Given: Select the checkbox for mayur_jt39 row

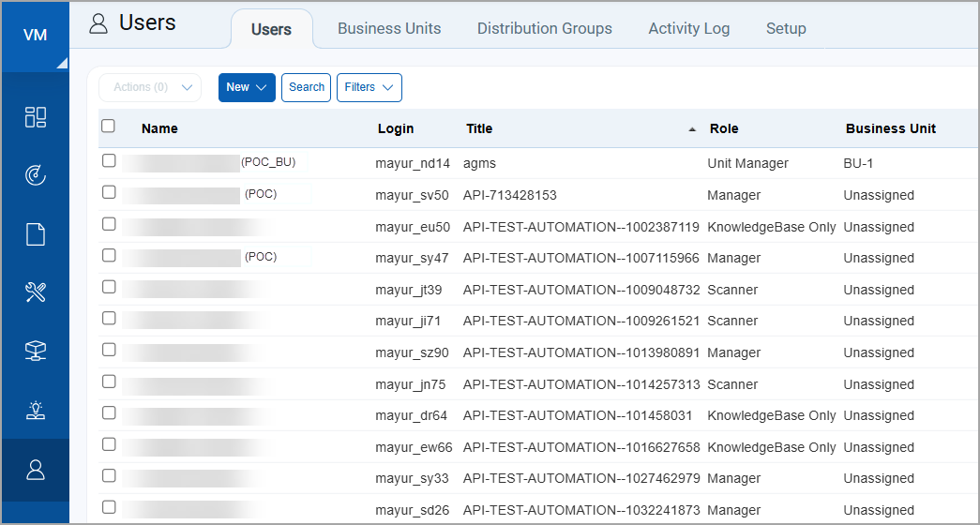Looking at the screenshot, I should click(109, 287).
